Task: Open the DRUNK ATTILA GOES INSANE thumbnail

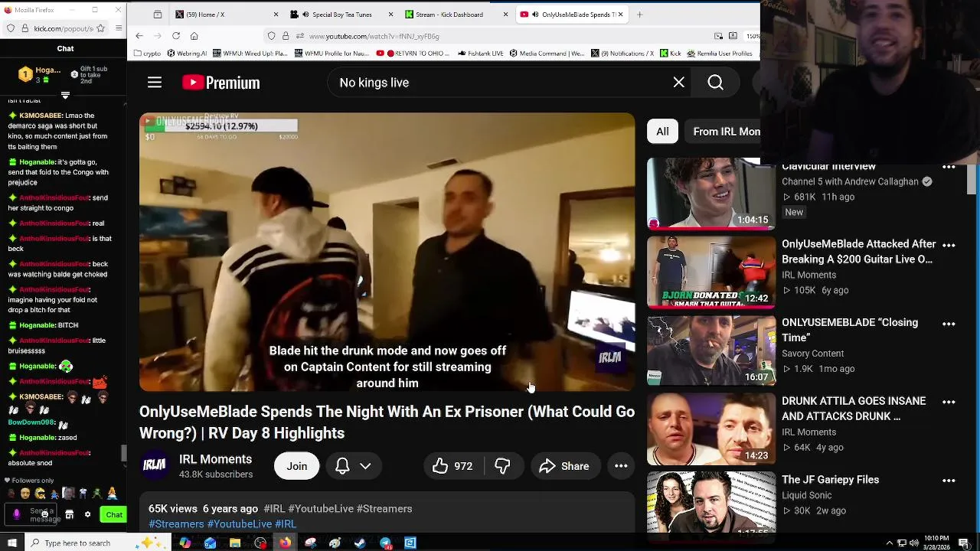Action: point(710,429)
